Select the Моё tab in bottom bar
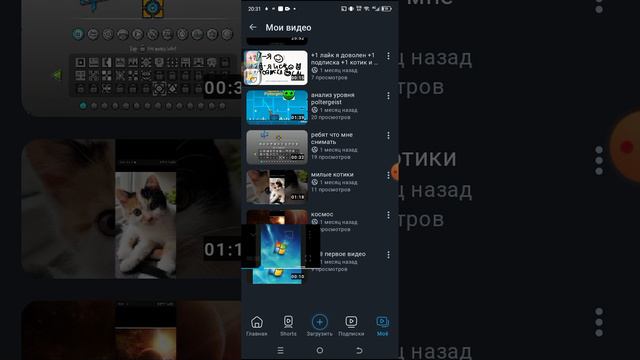This screenshot has height=360, width=640. [382, 326]
